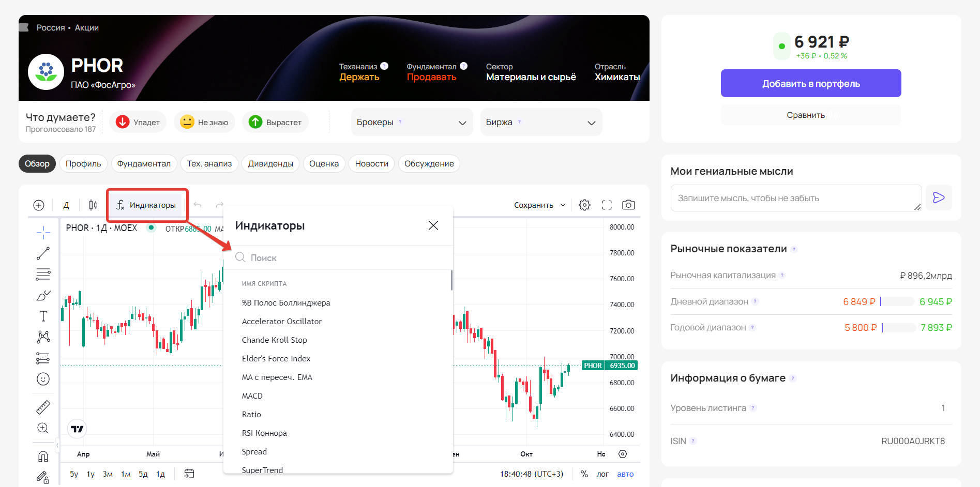The width and height of the screenshot is (980, 487).
Task: Click the add symbol compare plus icon
Action: (x=39, y=205)
